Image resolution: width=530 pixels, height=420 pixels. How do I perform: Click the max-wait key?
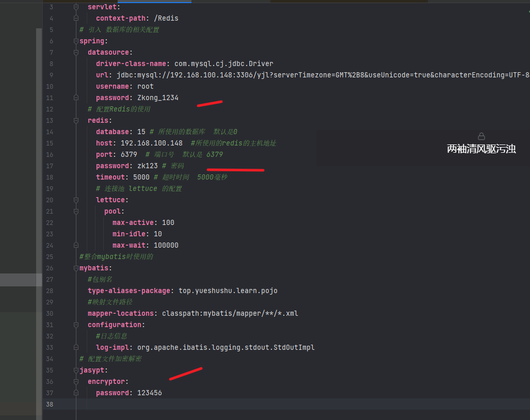tap(129, 245)
